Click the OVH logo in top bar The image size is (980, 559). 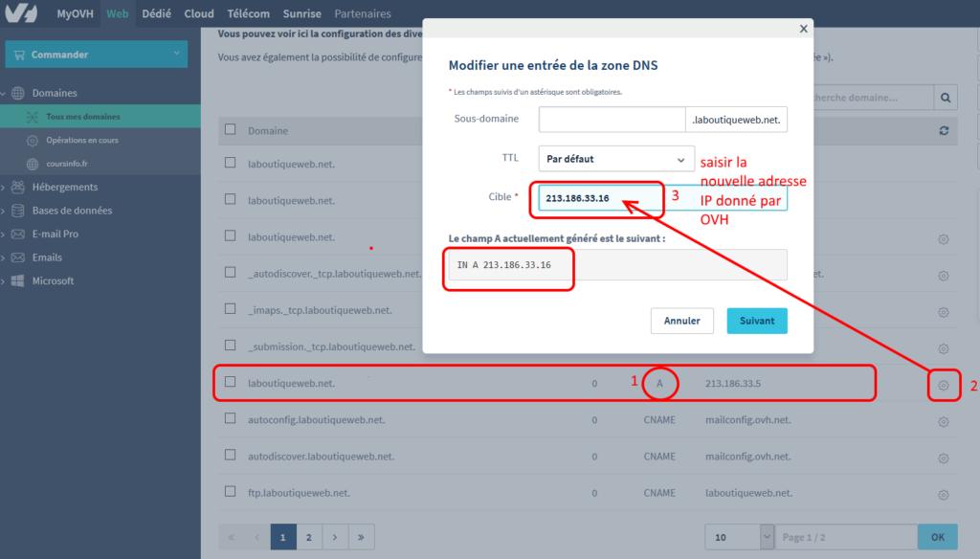coord(21,13)
